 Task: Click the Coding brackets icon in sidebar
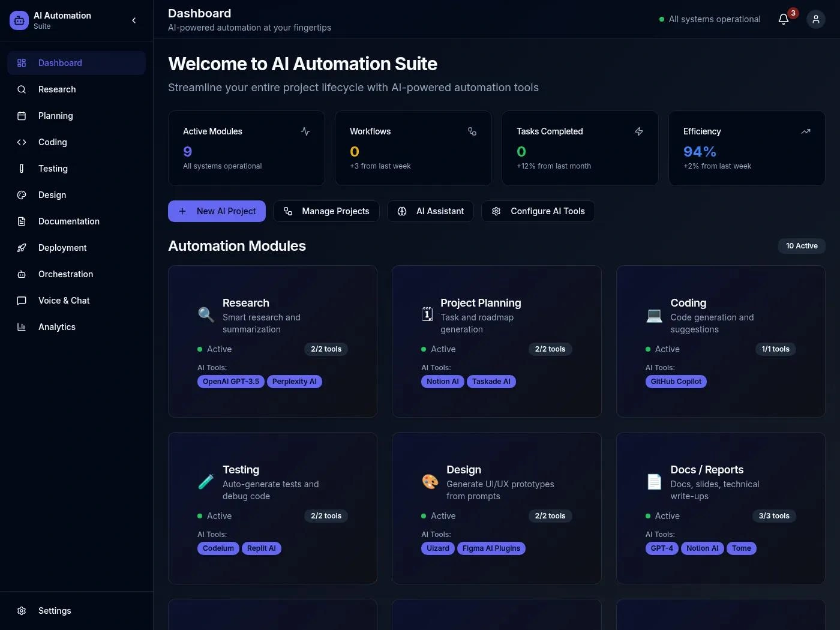[x=22, y=142]
